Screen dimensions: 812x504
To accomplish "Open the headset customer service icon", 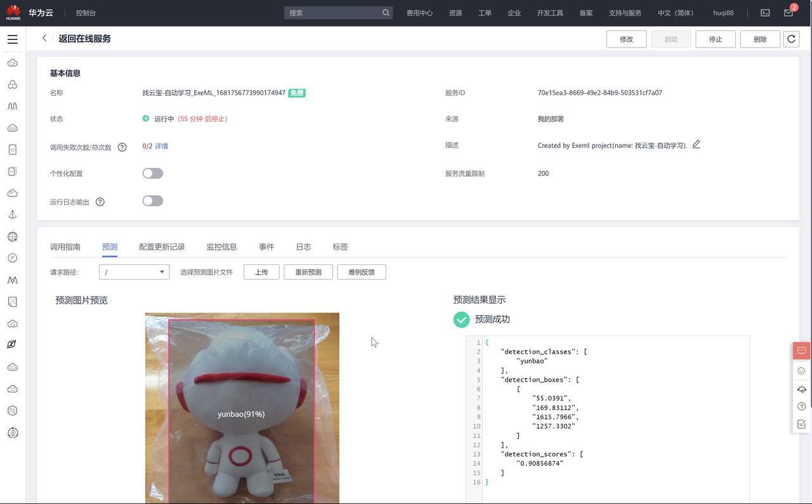I will click(802, 389).
